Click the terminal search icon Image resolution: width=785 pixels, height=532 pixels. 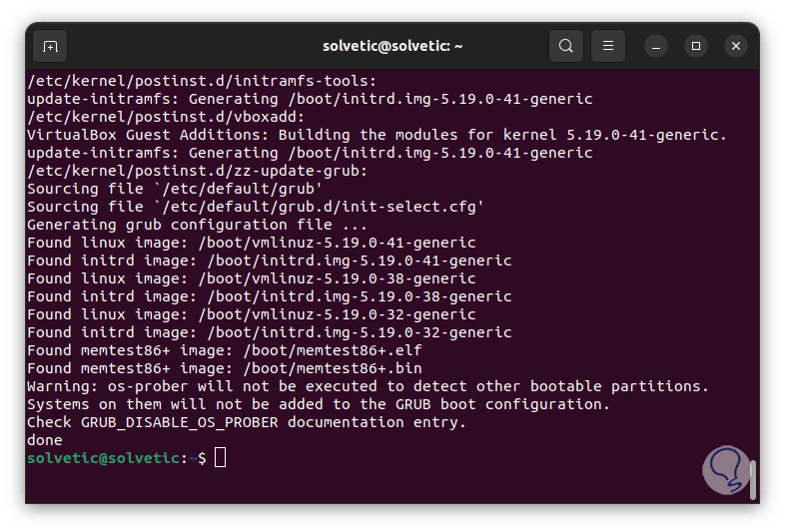pos(566,46)
